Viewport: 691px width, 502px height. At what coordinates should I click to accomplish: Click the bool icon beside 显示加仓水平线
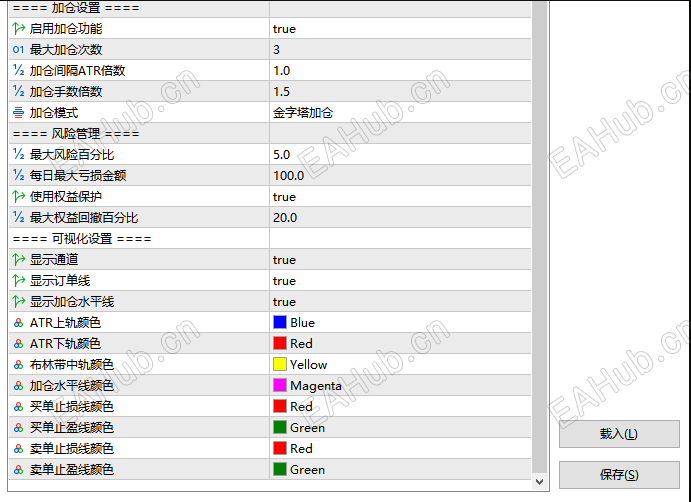click(19, 301)
